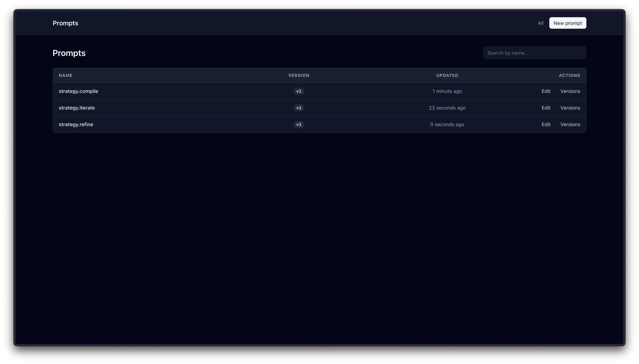Click the v1 badge for strategy.compile
The width and height of the screenshot is (639, 364).
(299, 91)
